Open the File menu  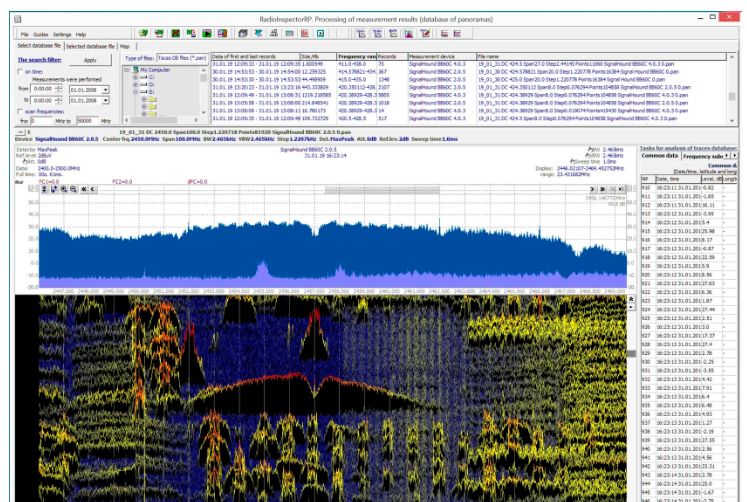point(24,34)
